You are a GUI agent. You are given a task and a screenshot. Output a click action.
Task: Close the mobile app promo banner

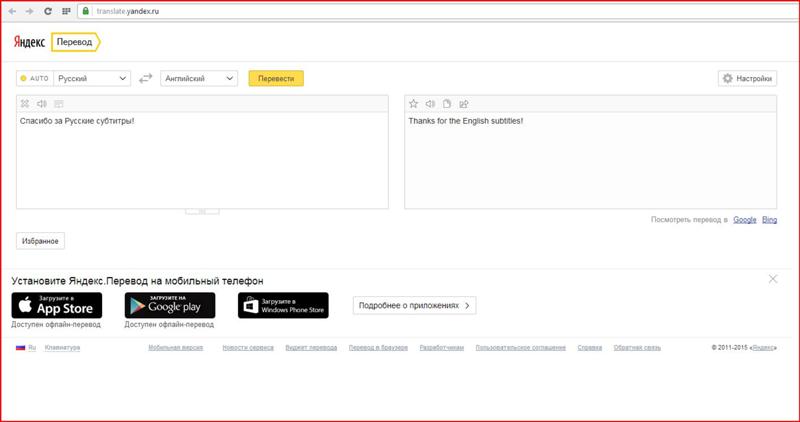(773, 279)
